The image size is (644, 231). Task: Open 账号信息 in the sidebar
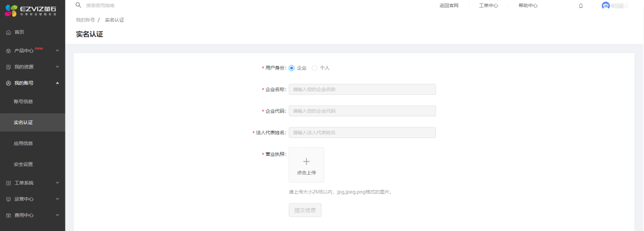click(23, 102)
